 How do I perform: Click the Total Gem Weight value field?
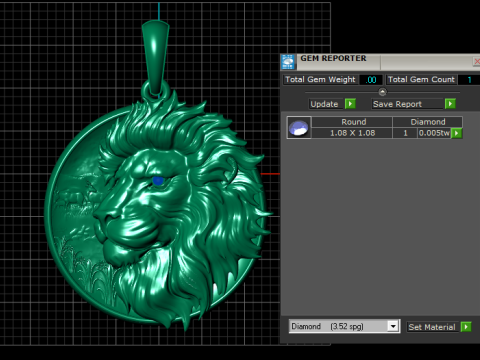pos(371,80)
